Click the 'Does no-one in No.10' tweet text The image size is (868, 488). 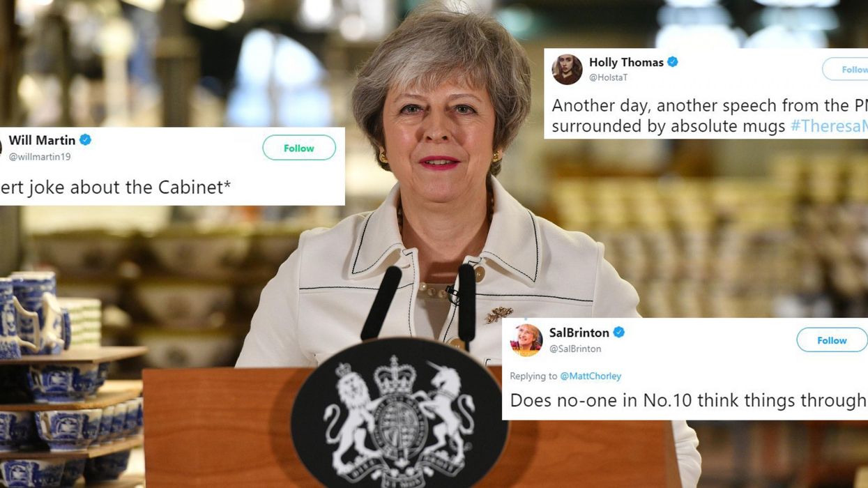tap(688, 400)
